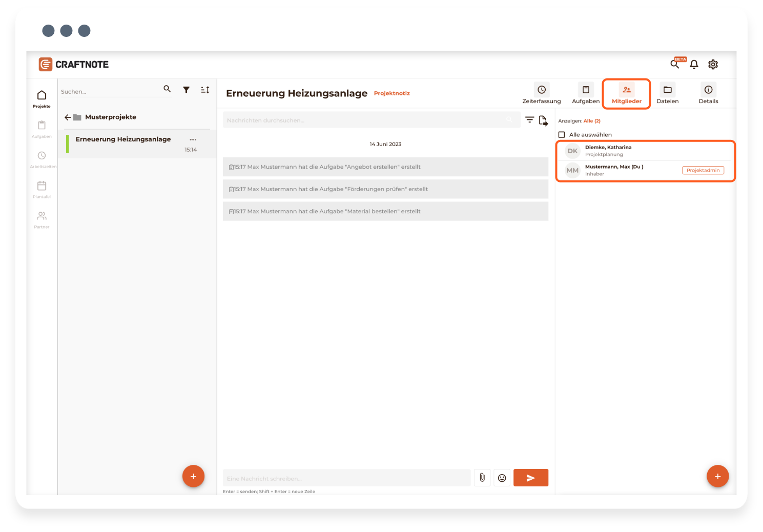Open the notifications bell icon
The height and width of the screenshot is (532, 763).
click(x=694, y=65)
